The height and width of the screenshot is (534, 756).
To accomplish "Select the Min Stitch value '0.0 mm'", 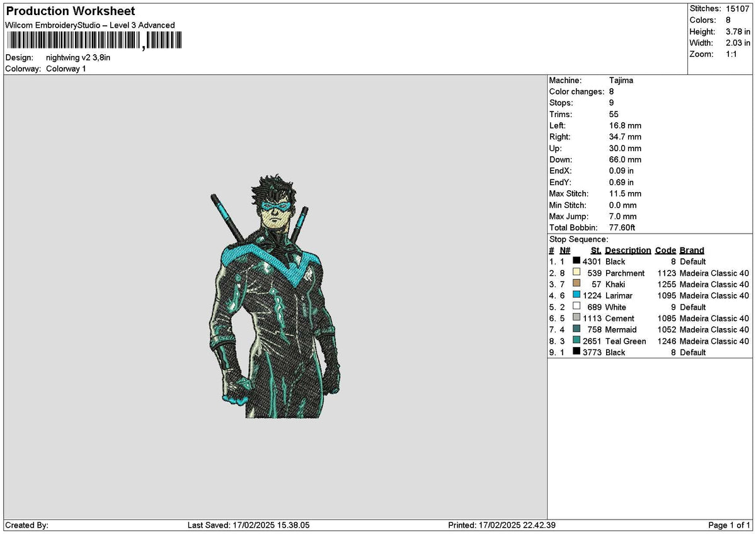I will [x=622, y=205].
